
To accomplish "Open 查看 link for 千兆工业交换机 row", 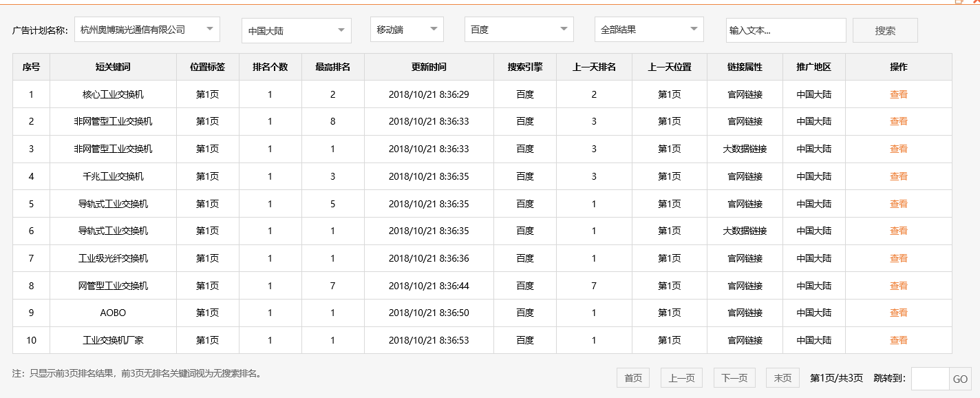I will (899, 176).
